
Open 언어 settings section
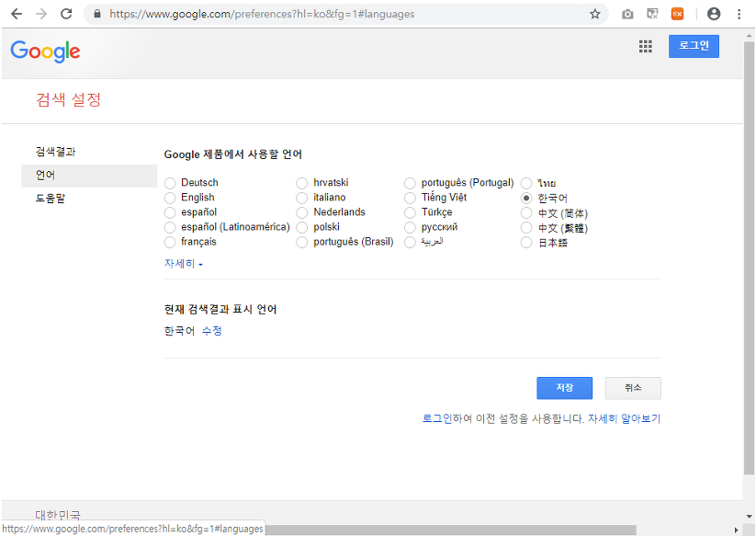(89, 175)
